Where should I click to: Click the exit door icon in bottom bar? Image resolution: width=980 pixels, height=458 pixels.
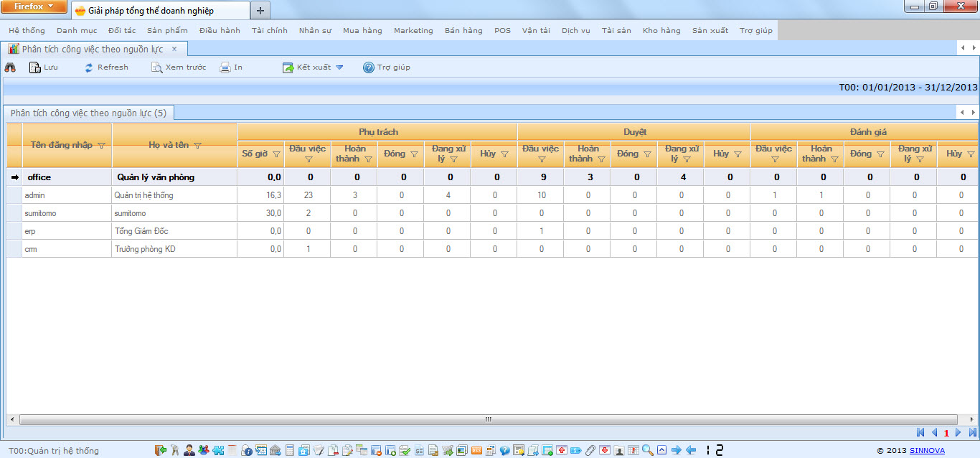[x=161, y=450]
